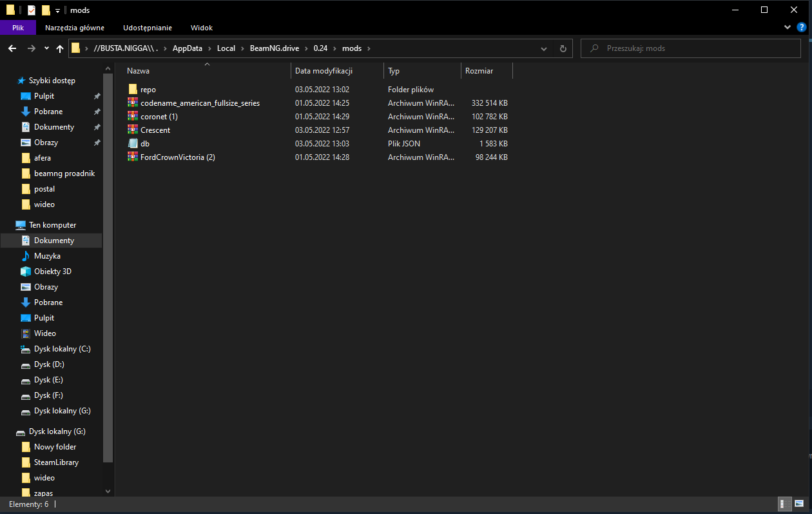Screen dimensions: 812x514
Task: Select the db JSON file icon
Action: coord(133,144)
